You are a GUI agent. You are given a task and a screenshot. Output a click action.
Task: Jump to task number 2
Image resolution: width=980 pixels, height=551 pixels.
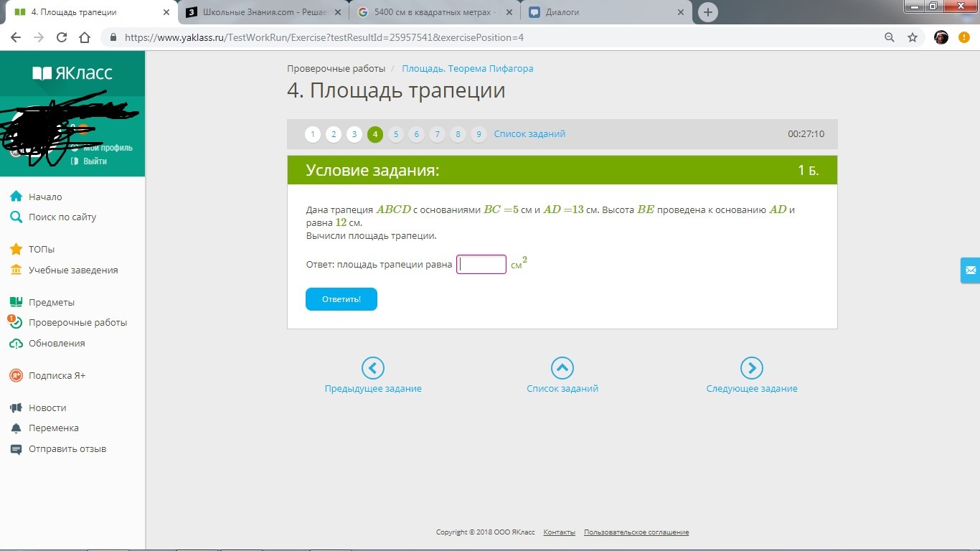[334, 134]
